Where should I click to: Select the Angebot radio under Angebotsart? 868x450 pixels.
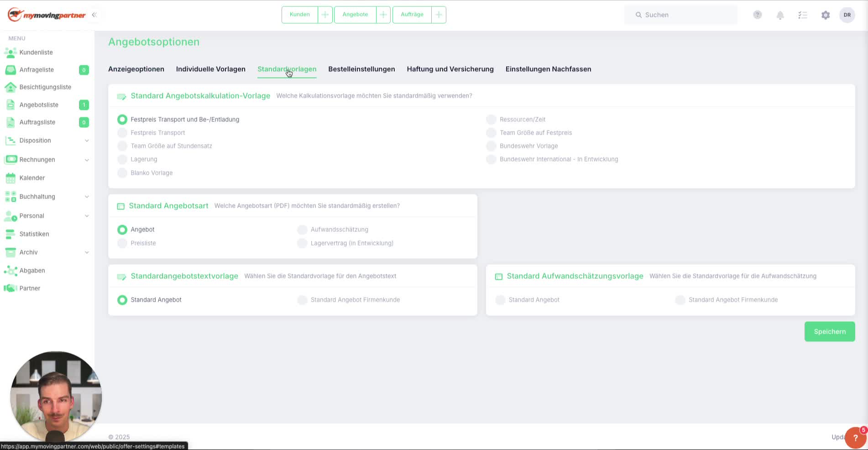click(x=122, y=230)
